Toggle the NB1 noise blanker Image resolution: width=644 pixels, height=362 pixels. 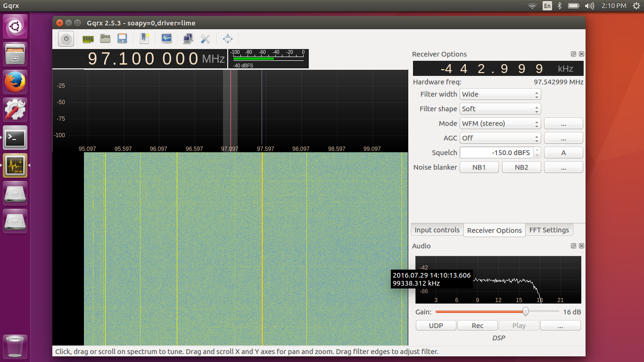(479, 167)
